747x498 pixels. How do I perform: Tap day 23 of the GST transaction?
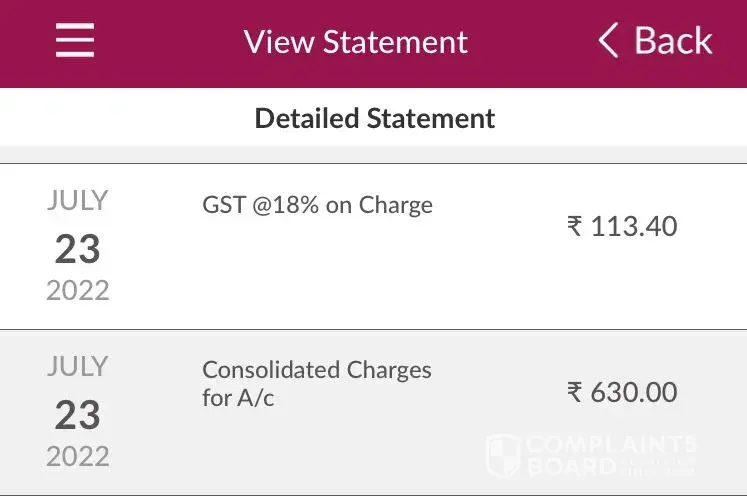click(77, 248)
